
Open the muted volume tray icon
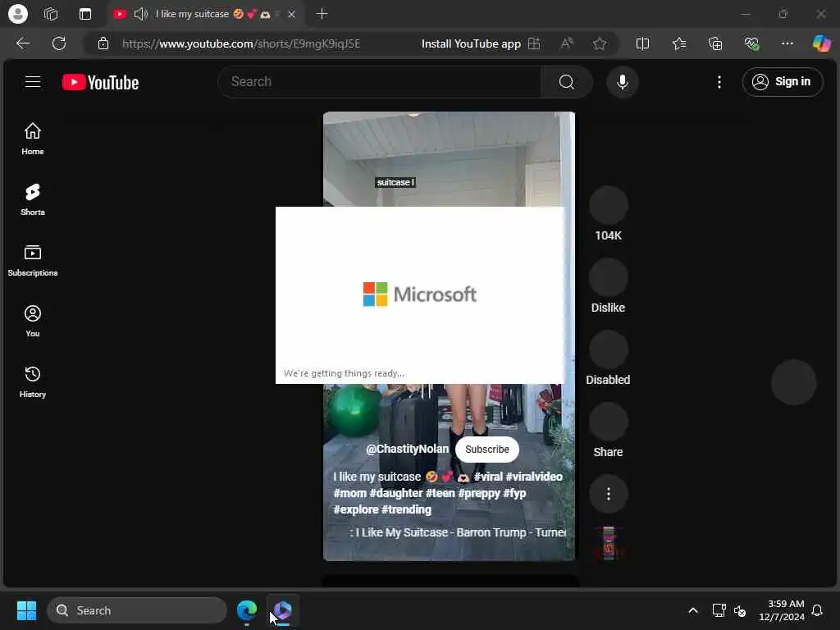(740, 610)
